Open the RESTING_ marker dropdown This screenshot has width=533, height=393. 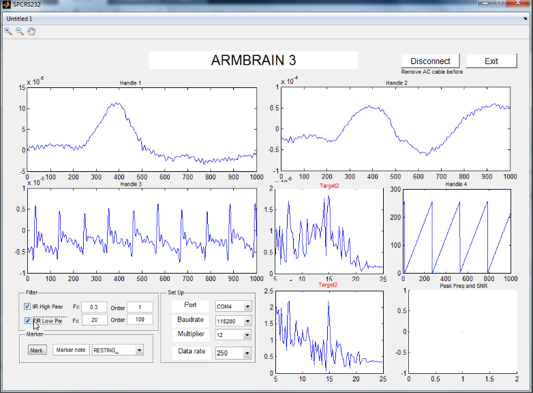[139, 350]
